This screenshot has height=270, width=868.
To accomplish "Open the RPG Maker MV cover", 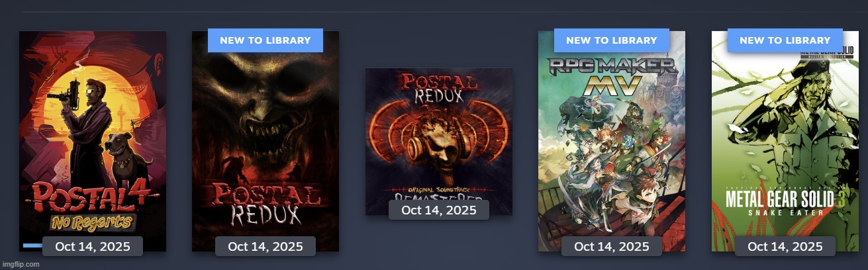I will [612, 141].
